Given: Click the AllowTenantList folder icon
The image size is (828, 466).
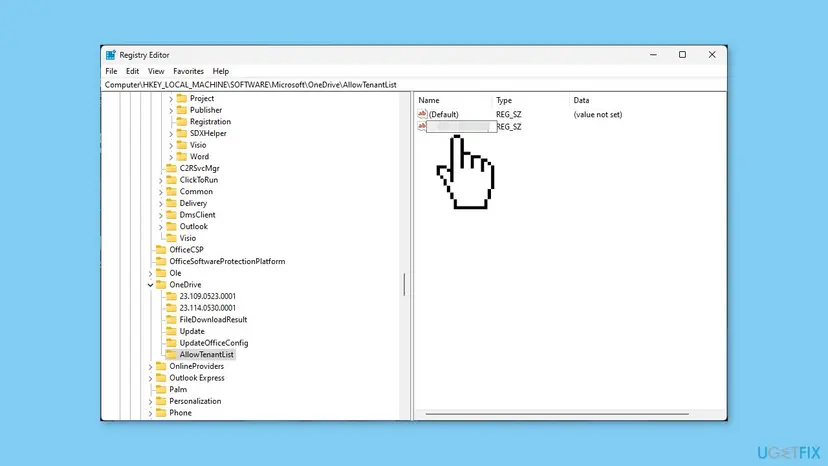Looking at the screenshot, I should click(171, 354).
